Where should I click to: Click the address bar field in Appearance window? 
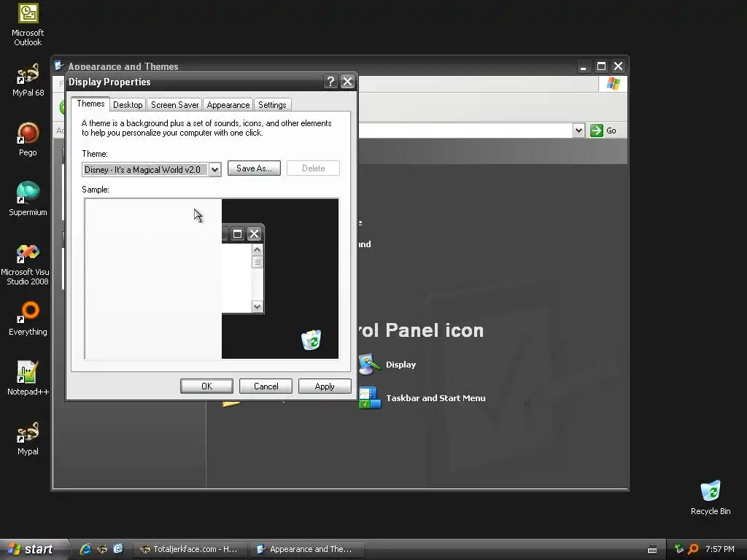pyautogui.click(x=465, y=131)
